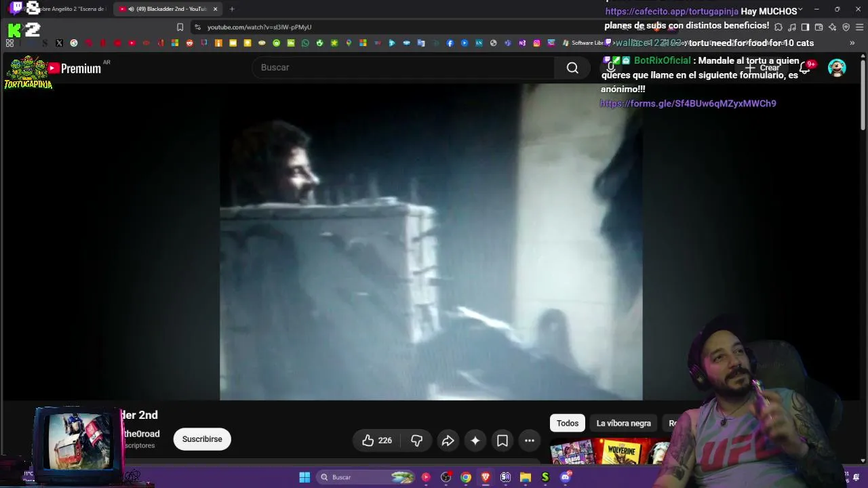Open YouTube notifications bell

click(x=805, y=68)
